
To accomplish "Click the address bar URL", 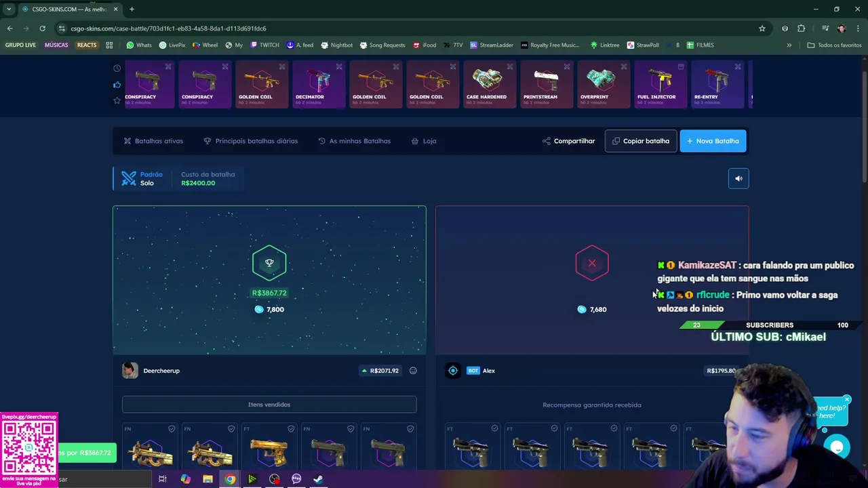I will (168, 28).
